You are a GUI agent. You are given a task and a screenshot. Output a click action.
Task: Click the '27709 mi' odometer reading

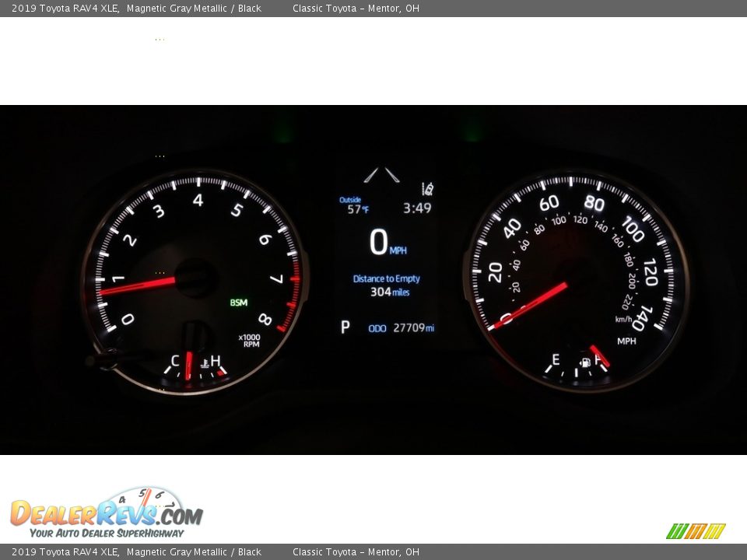pyautogui.click(x=413, y=327)
